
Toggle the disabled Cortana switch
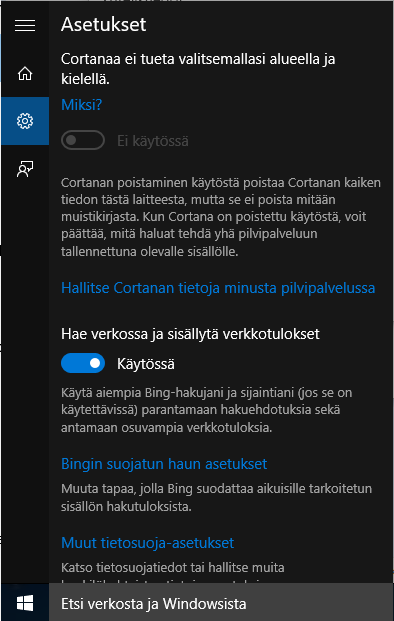click(83, 140)
